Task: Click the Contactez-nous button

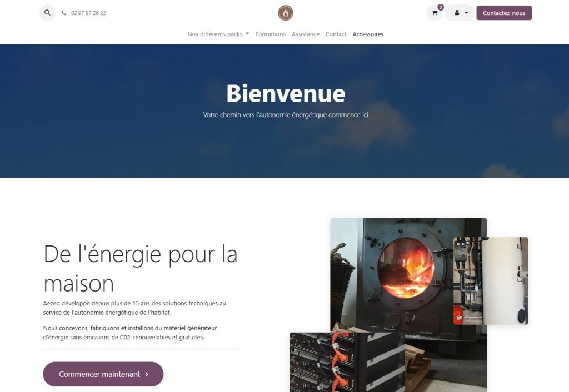Action: click(503, 13)
